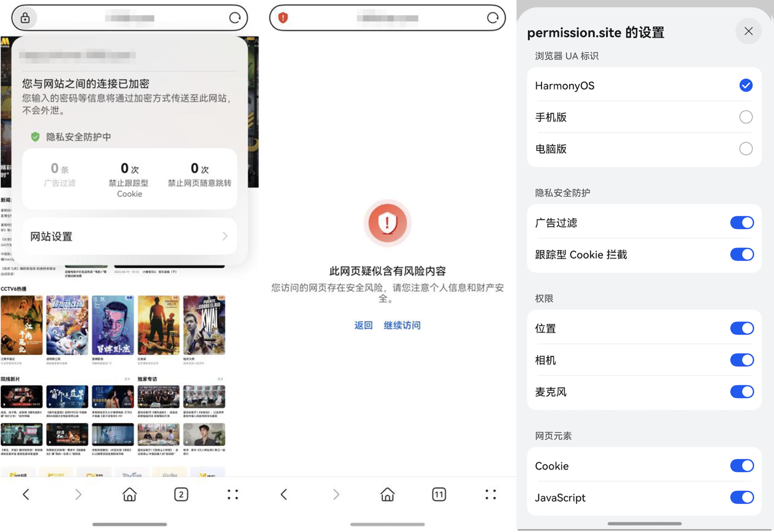Reload the page in the left browser
The width and height of the screenshot is (774, 532).
pos(234,18)
